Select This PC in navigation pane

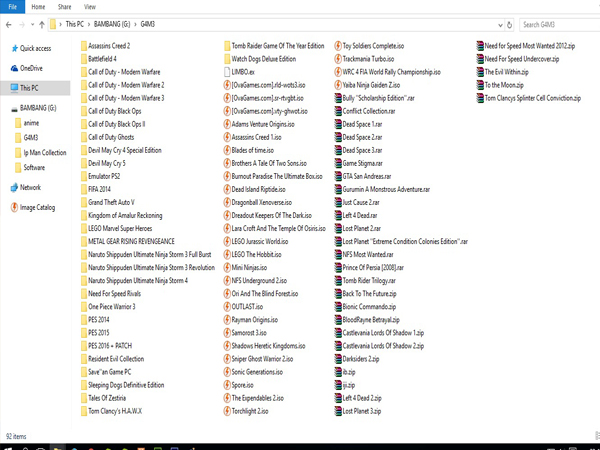pyautogui.click(x=35, y=88)
